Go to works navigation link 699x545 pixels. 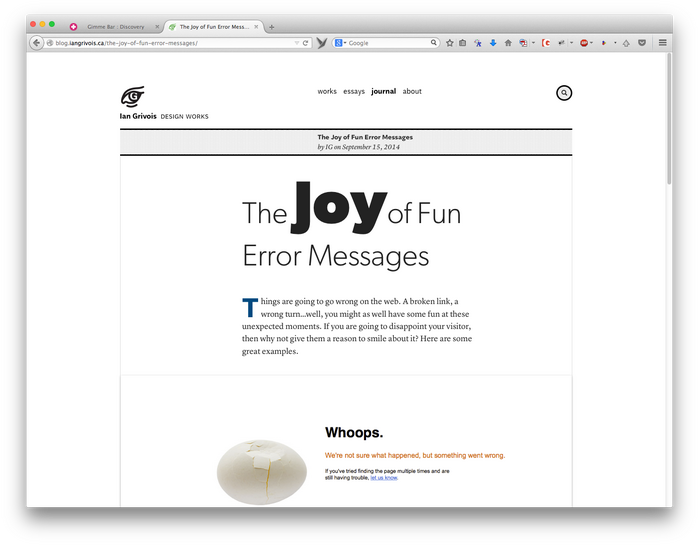coord(327,91)
